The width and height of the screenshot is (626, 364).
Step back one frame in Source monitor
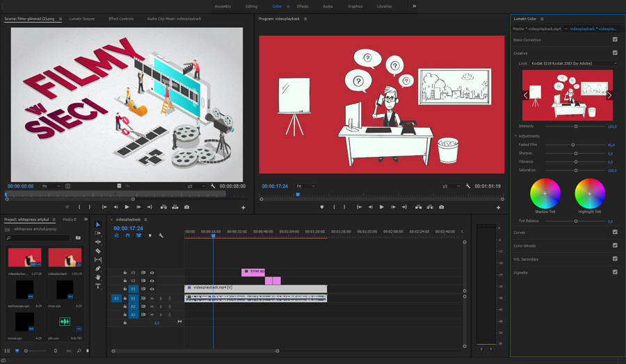(x=115, y=207)
